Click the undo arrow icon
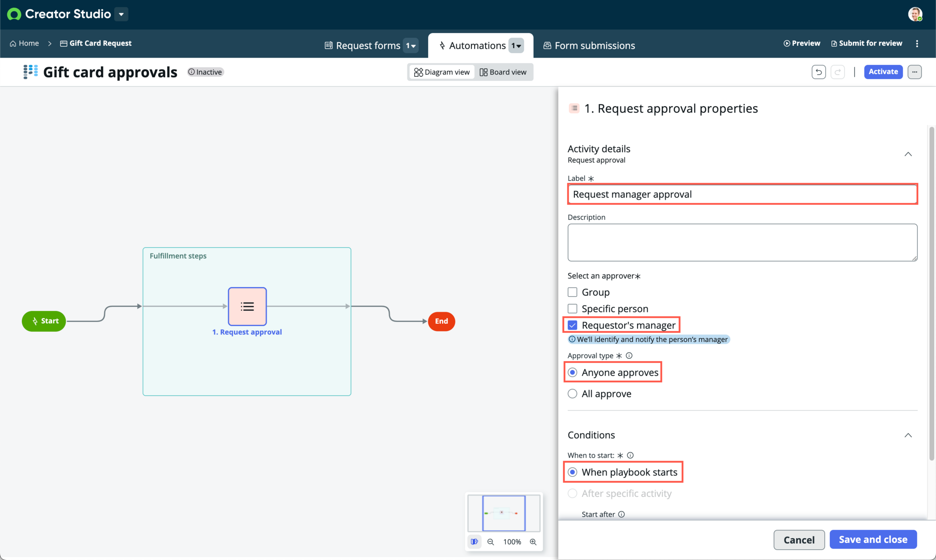936x560 pixels. tap(818, 72)
